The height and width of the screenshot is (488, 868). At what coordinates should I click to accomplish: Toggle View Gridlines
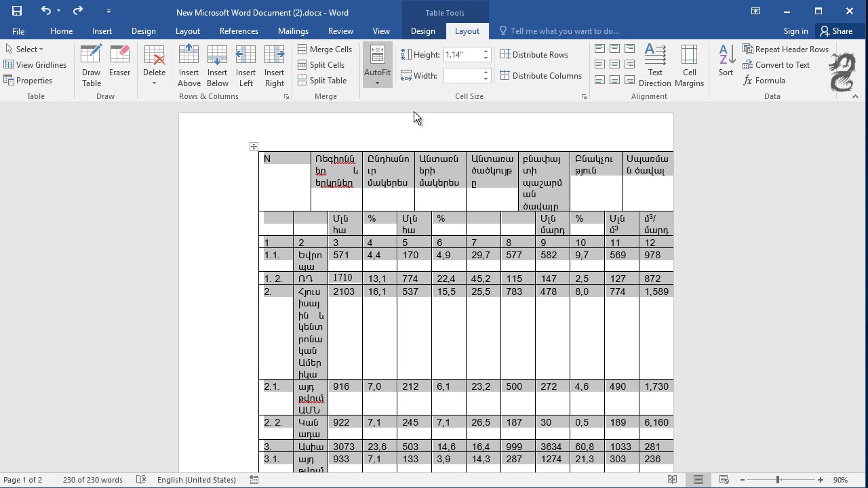(x=35, y=64)
